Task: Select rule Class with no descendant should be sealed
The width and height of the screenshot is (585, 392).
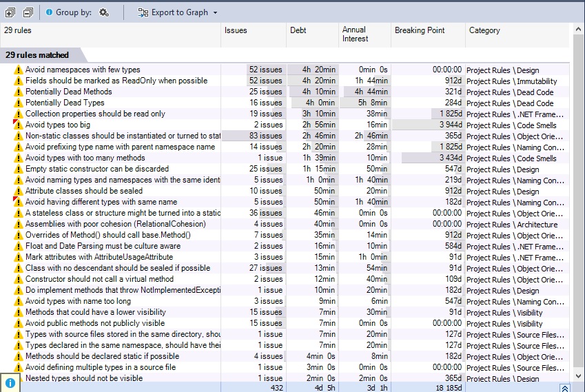Action: point(118,268)
